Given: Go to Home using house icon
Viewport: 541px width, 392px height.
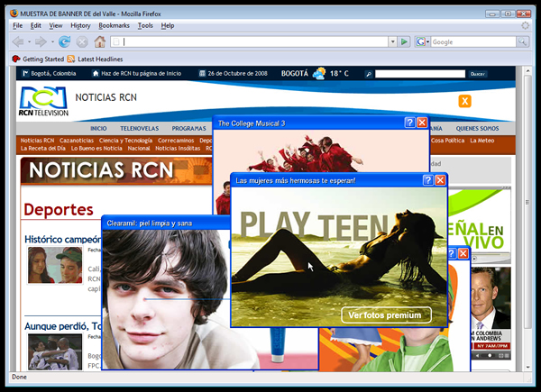Looking at the screenshot, I should [100, 41].
